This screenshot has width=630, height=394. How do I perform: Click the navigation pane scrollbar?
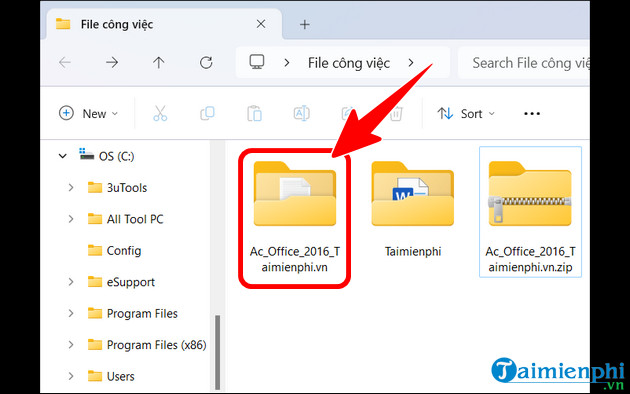[217, 352]
